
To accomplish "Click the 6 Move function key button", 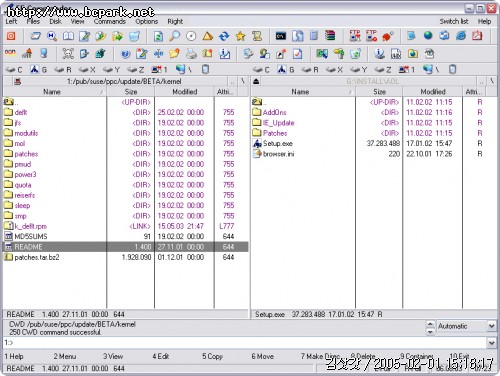I will (x=263, y=356).
